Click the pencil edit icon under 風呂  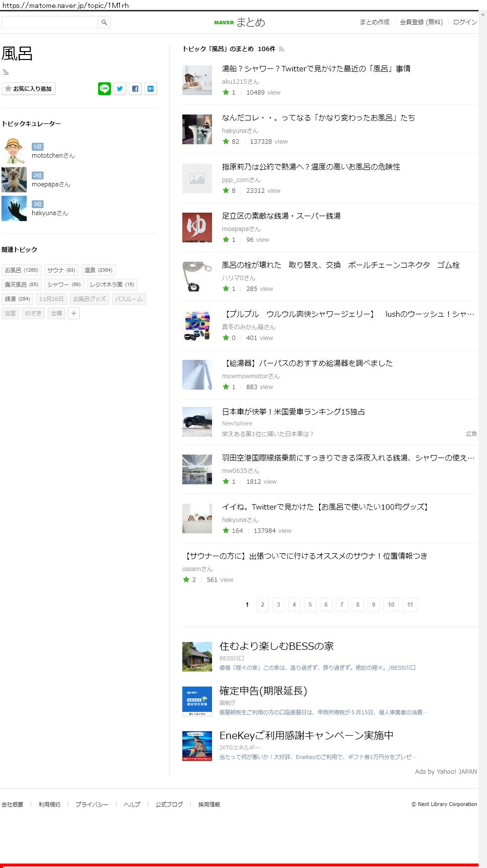(x=6, y=72)
